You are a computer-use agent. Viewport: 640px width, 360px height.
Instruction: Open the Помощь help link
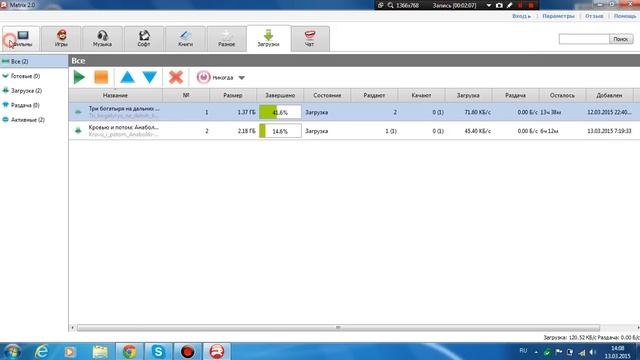625,16
